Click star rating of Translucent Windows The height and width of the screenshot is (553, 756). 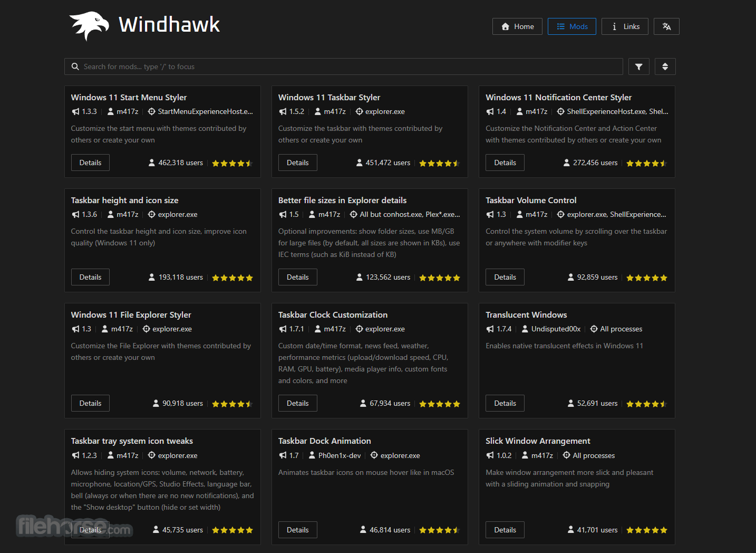click(x=647, y=404)
